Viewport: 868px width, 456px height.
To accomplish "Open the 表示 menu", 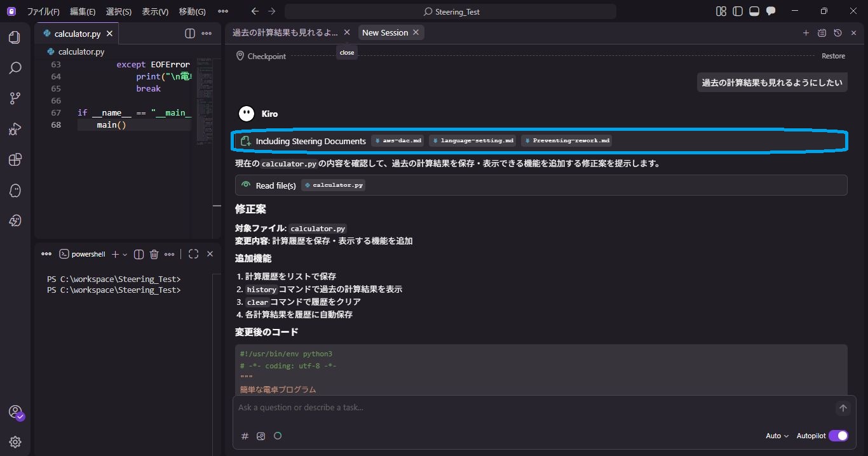I will point(154,11).
